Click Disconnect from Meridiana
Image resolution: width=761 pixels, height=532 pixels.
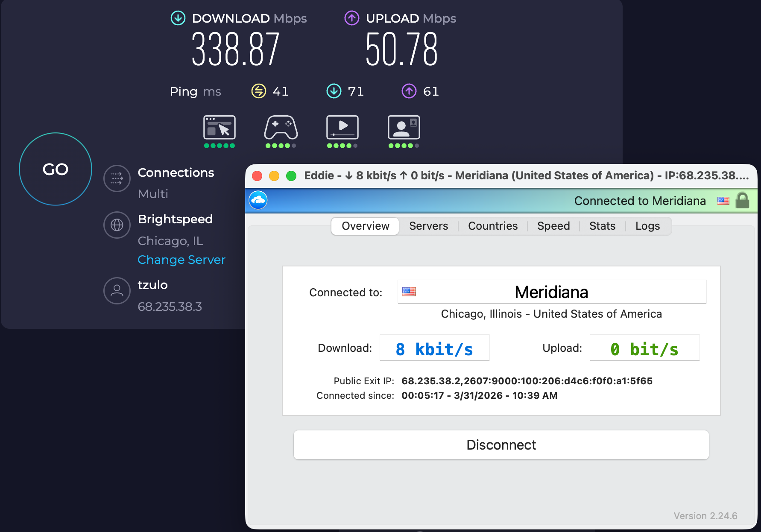coord(501,444)
